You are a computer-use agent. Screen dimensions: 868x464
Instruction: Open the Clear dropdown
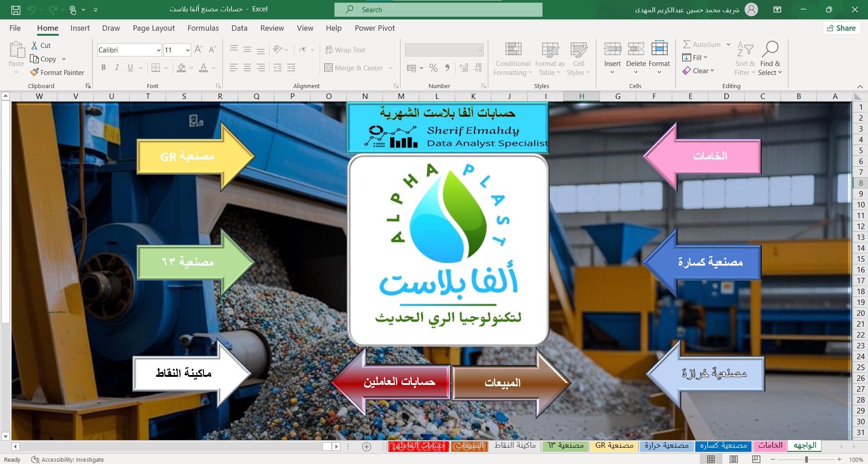698,70
